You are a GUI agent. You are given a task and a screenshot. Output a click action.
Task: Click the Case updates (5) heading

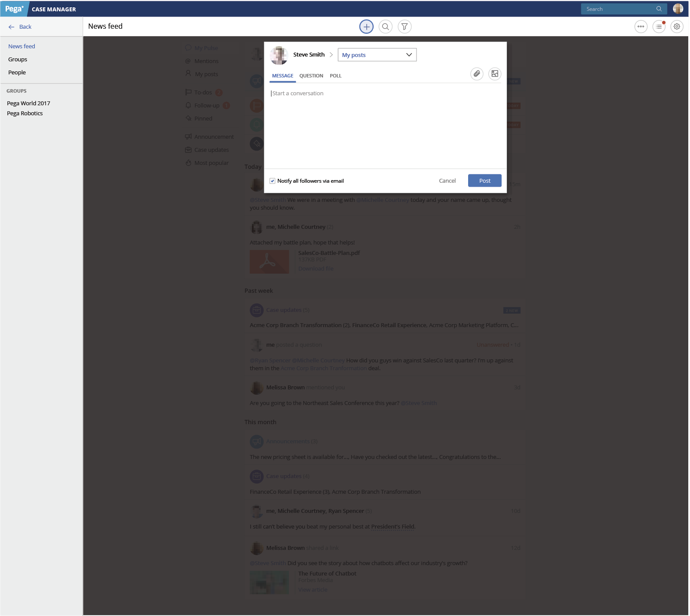click(x=288, y=310)
